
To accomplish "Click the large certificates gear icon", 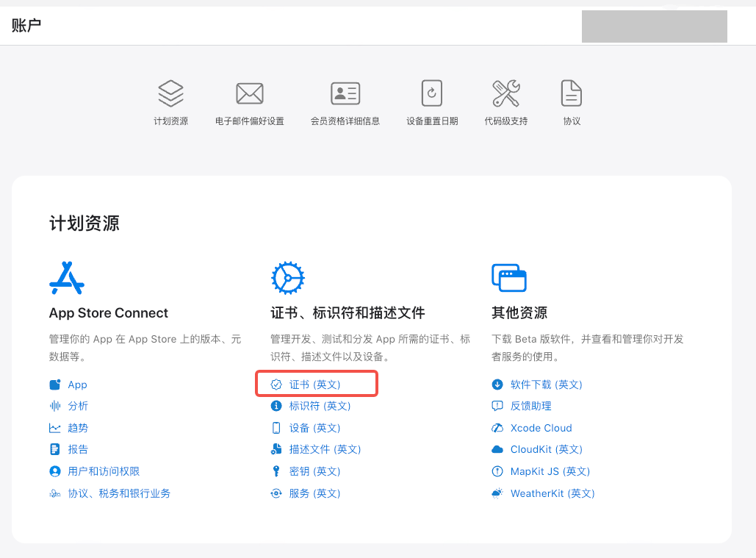I will point(288,278).
